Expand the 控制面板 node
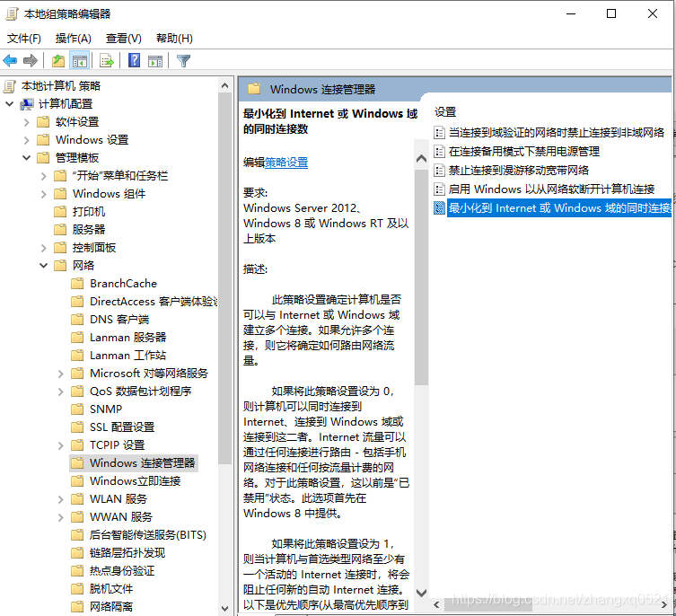 coord(44,248)
